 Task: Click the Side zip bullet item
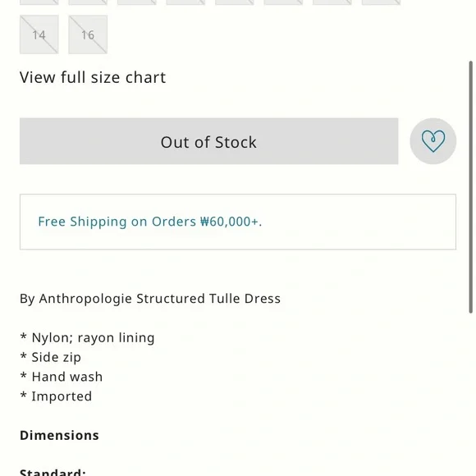coord(50,357)
